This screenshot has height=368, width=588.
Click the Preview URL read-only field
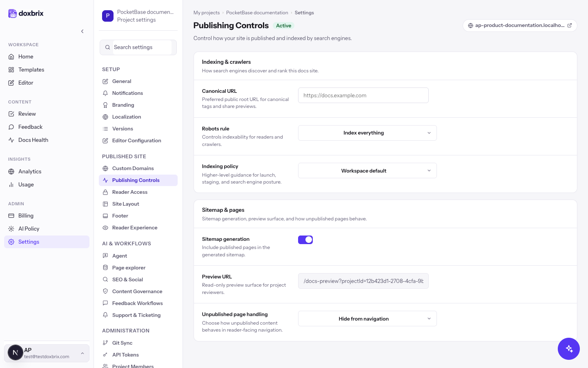[363, 281]
